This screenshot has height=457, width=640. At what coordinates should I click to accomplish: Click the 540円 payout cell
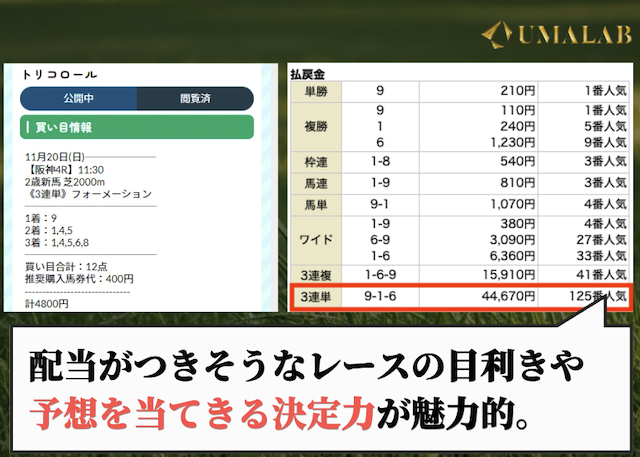(478, 162)
